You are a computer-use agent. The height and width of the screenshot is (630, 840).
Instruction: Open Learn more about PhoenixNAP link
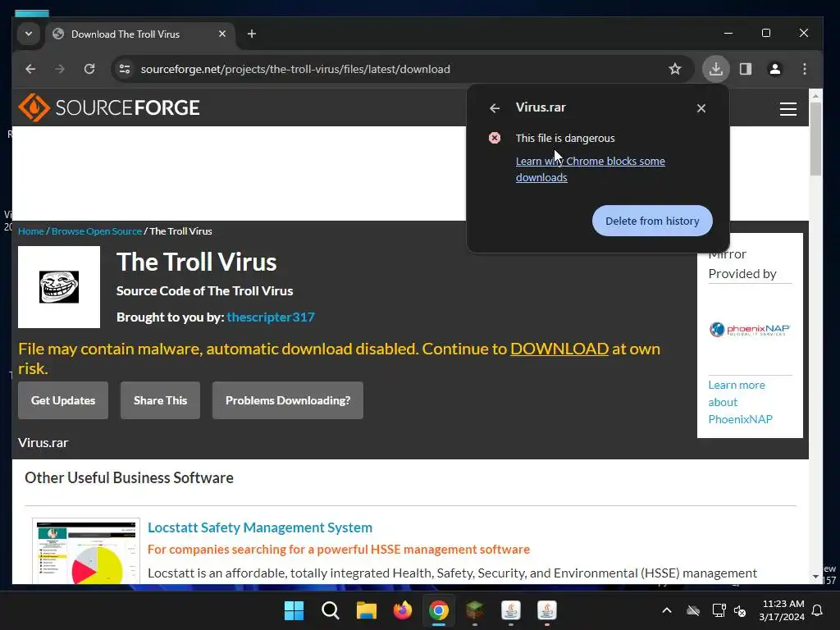point(741,402)
